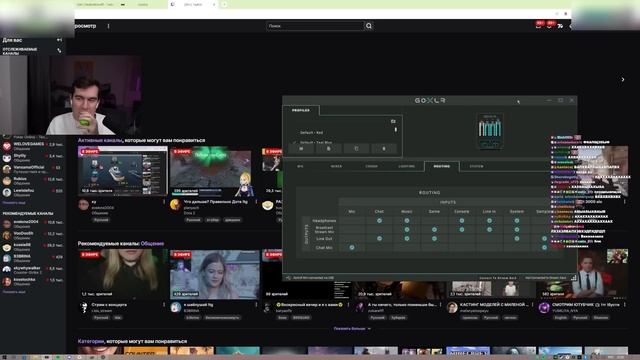Click Connect to Stream Deck status text
Viewport: 640px width, 360px height.
pos(498,278)
